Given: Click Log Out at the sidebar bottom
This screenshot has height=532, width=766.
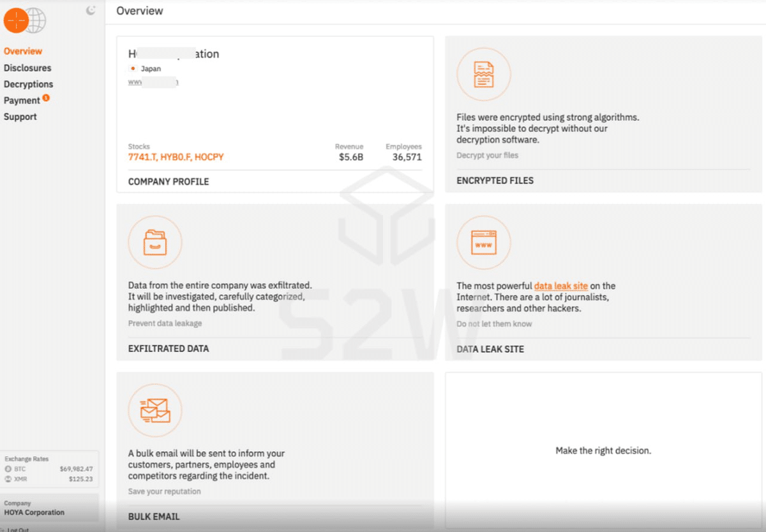Looking at the screenshot, I should click(18, 529).
